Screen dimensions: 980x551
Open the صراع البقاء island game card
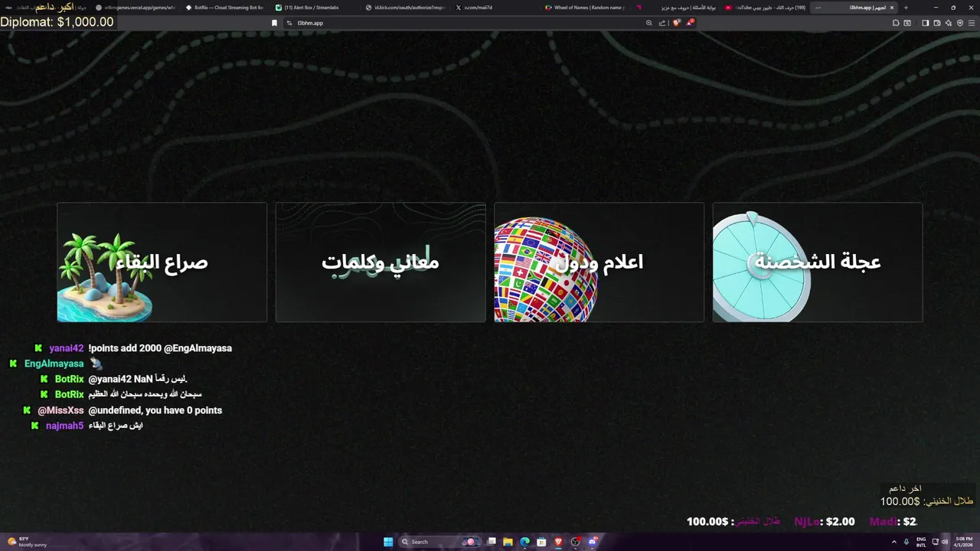[162, 262]
